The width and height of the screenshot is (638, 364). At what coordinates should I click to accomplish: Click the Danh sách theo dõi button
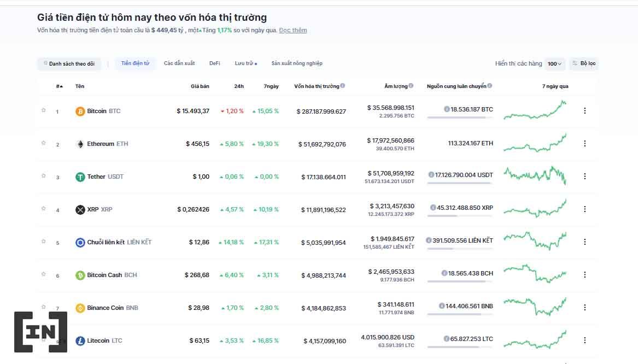(x=69, y=64)
